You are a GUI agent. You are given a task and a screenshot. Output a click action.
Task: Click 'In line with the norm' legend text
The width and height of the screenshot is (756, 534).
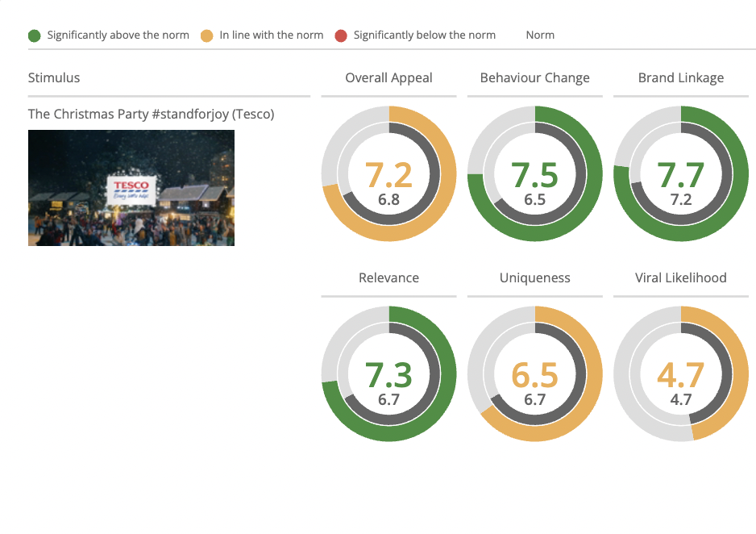pyautogui.click(x=272, y=35)
